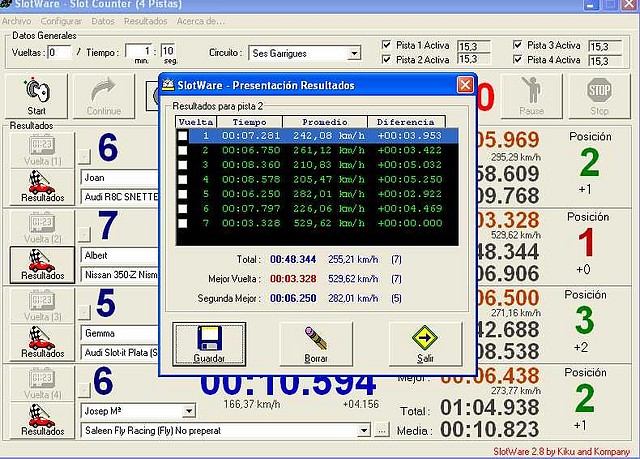Open the Audi Slot-it Plata car combo box
The image size is (640, 459).
coord(120,353)
